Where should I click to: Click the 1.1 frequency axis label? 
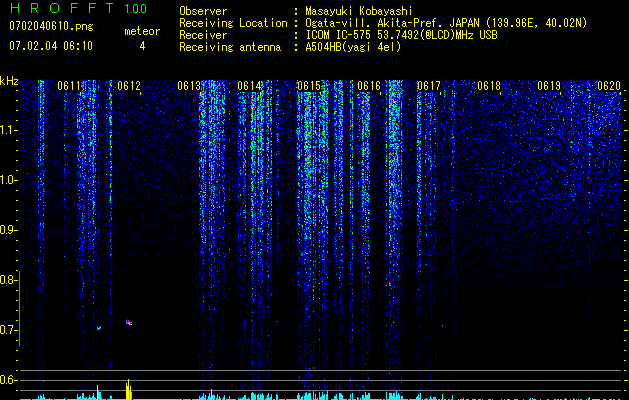point(8,130)
